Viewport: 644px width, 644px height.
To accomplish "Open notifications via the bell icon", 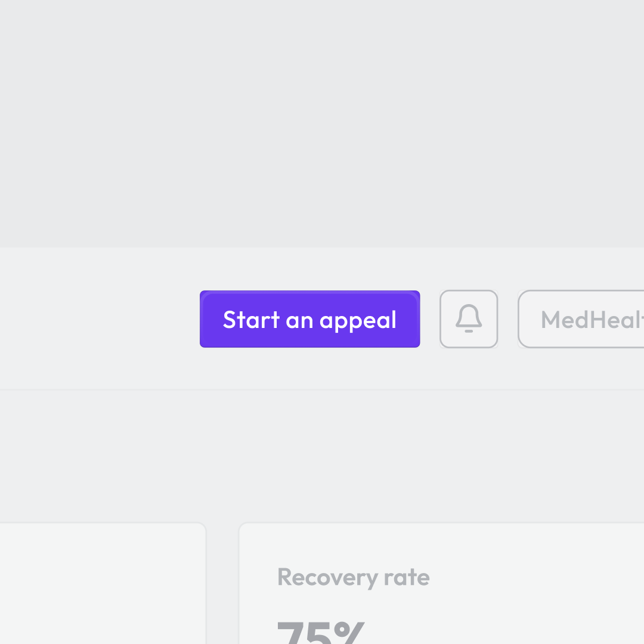I will click(469, 318).
